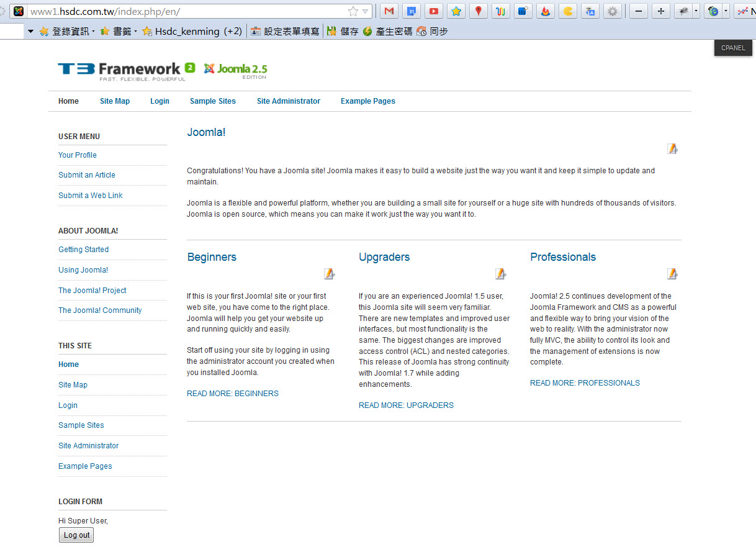Viewport: 756px width, 552px height.
Task: Open address bar history dropdown arrow
Action: [366, 11]
